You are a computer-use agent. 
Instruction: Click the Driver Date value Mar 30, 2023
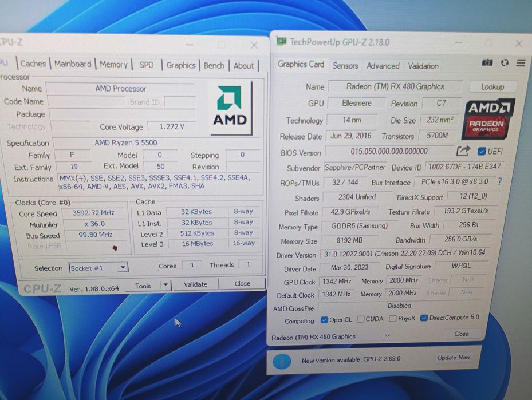pyautogui.click(x=349, y=267)
